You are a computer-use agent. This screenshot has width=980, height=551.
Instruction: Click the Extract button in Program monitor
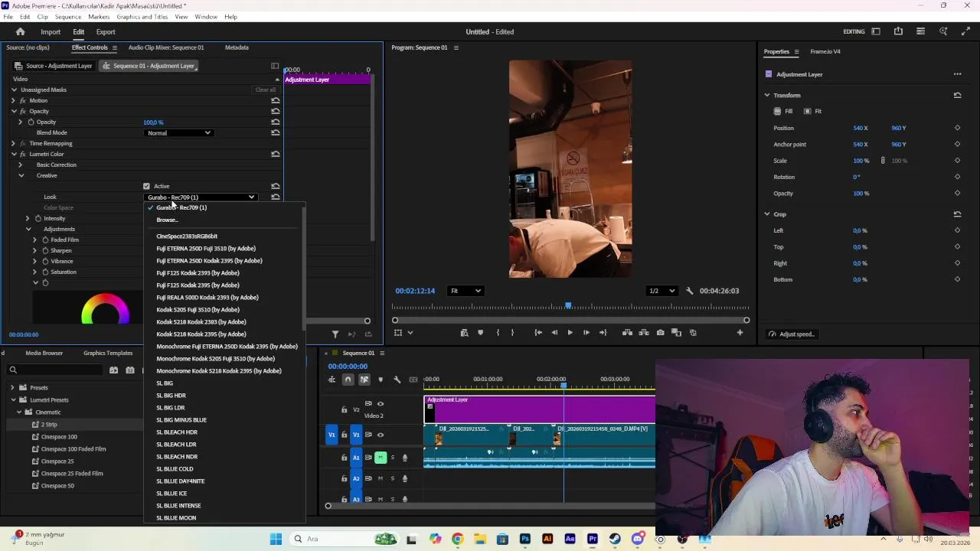[x=643, y=333]
